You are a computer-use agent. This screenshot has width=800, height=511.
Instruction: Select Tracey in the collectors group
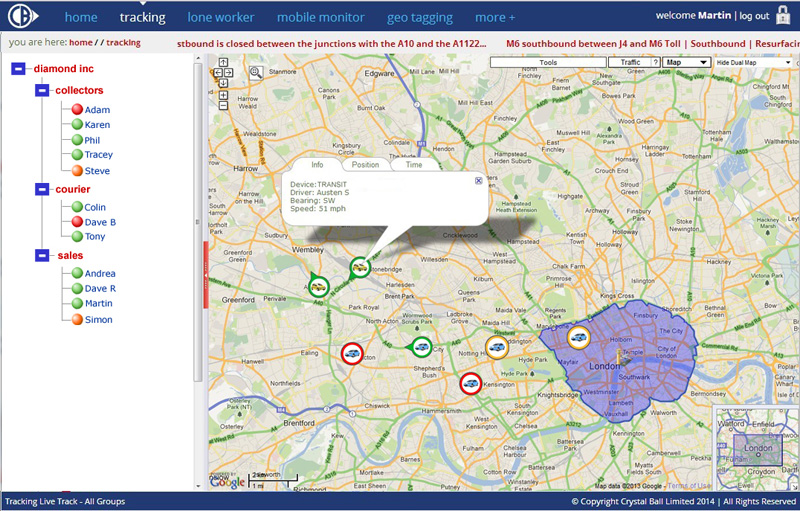(x=98, y=155)
